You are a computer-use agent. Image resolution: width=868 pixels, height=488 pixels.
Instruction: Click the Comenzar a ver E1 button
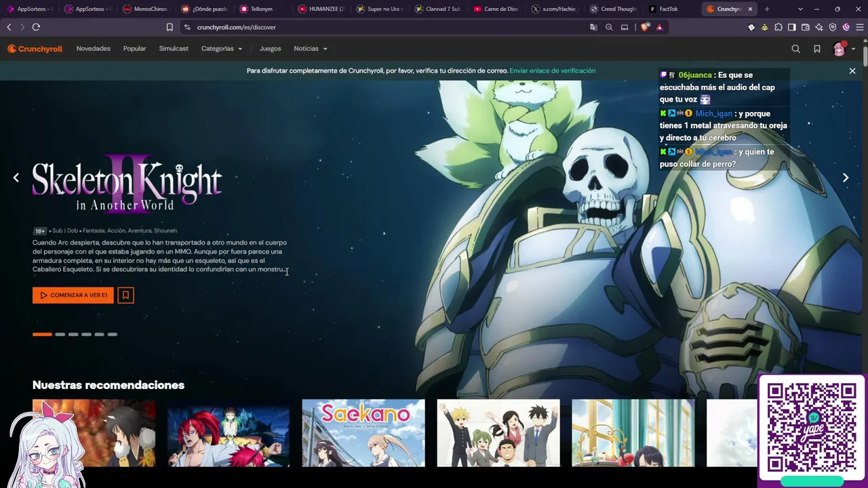[73, 296]
